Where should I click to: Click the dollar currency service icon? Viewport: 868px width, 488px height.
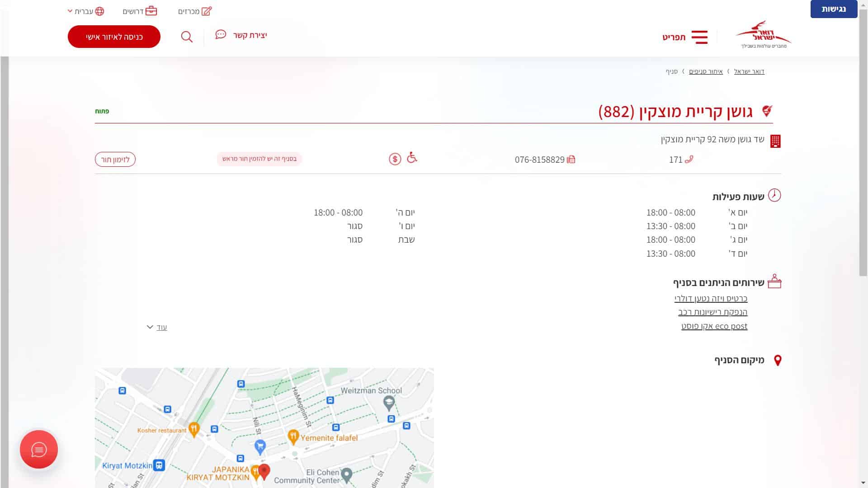coord(395,159)
